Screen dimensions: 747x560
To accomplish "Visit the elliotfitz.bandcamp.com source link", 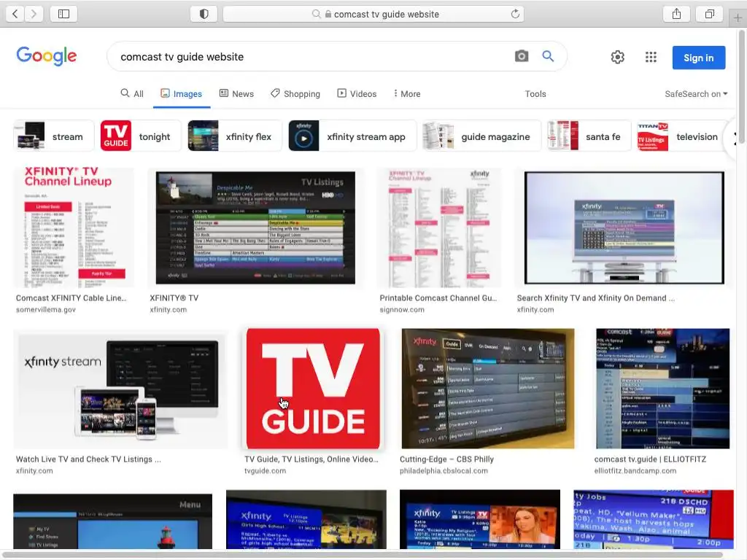I will pyautogui.click(x=635, y=470).
